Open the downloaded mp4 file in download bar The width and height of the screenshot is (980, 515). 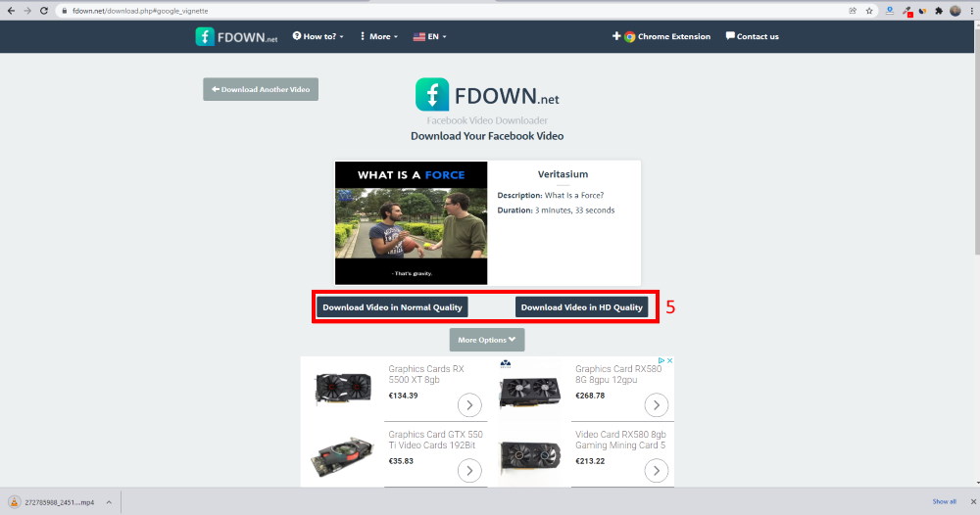(x=60, y=502)
